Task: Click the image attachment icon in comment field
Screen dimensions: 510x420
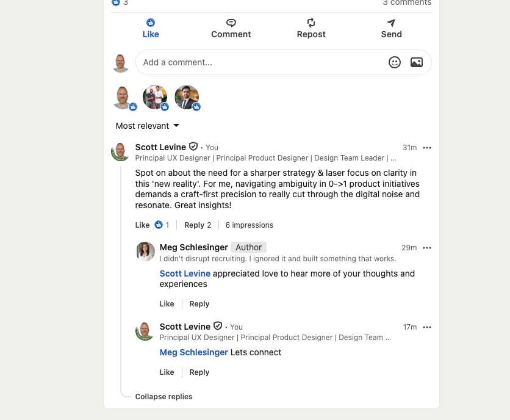Action: point(417,62)
